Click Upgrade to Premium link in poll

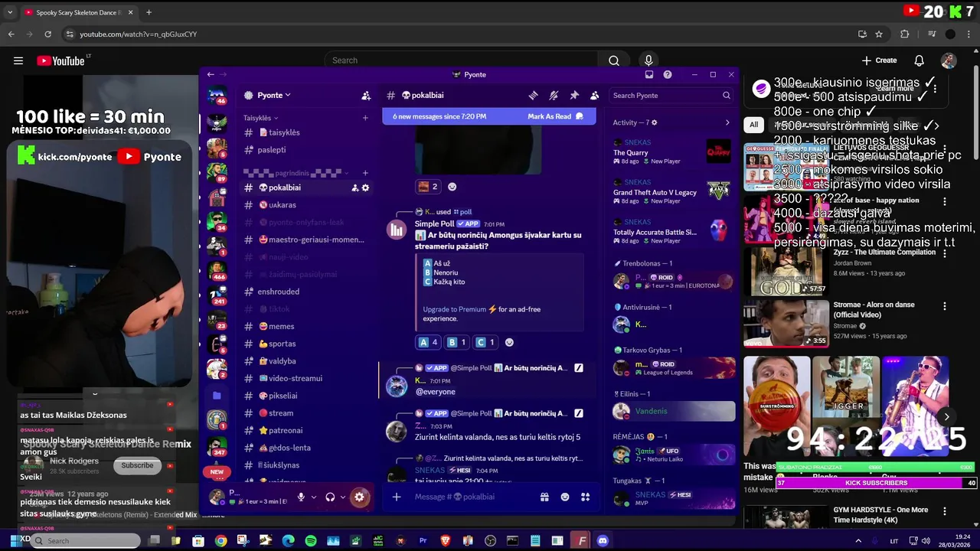pyautogui.click(x=454, y=309)
